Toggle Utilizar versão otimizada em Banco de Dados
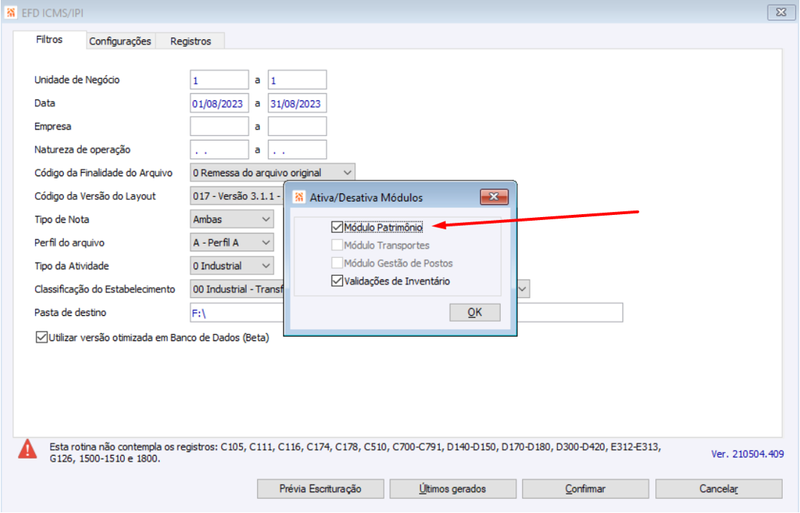The height and width of the screenshot is (513, 800). coord(41,337)
